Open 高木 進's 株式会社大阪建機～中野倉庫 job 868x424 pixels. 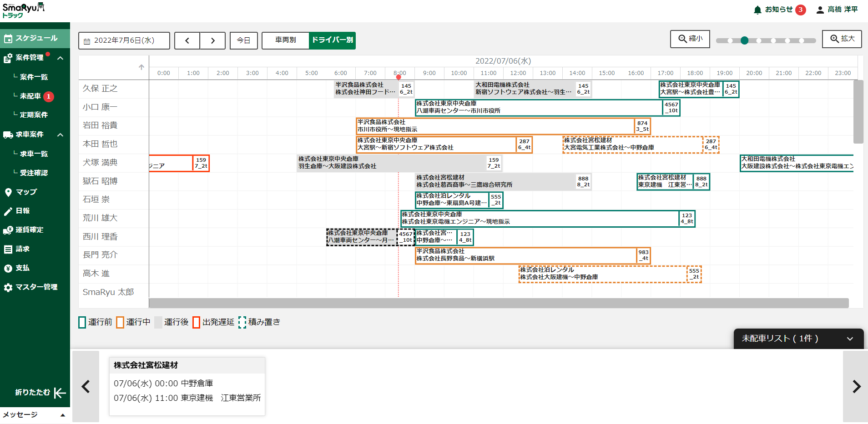point(610,274)
